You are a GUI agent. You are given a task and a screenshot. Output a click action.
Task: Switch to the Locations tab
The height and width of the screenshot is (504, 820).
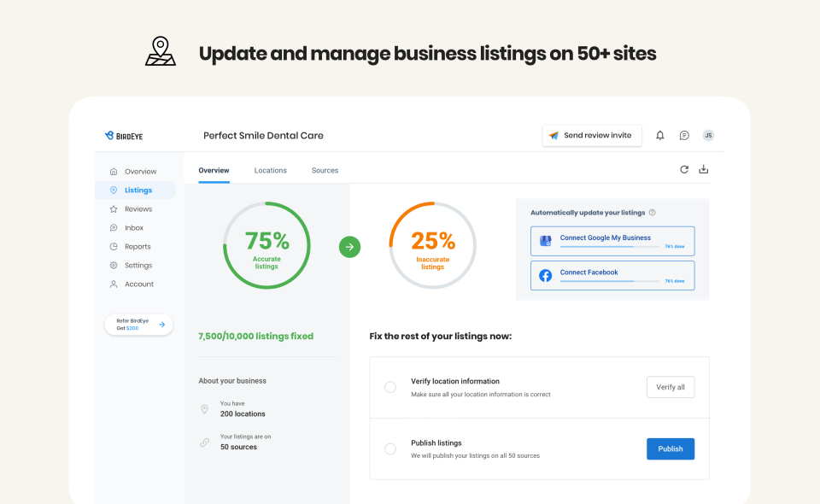pyautogui.click(x=271, y=171)
